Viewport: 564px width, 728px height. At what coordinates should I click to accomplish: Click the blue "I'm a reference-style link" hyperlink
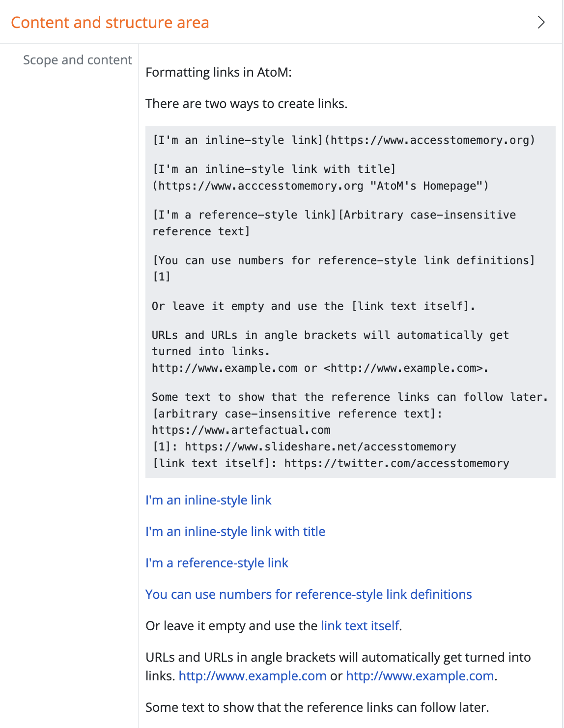[x=217, y=563]
